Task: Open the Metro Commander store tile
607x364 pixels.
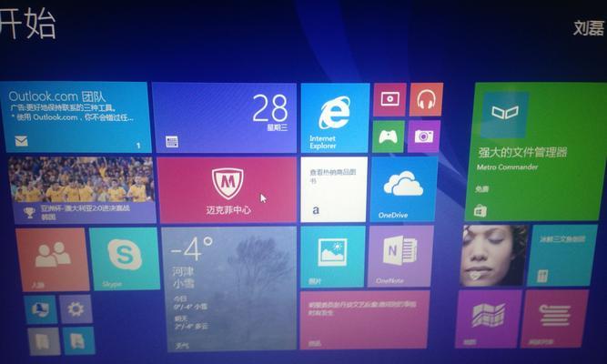Action: point(536,151)
